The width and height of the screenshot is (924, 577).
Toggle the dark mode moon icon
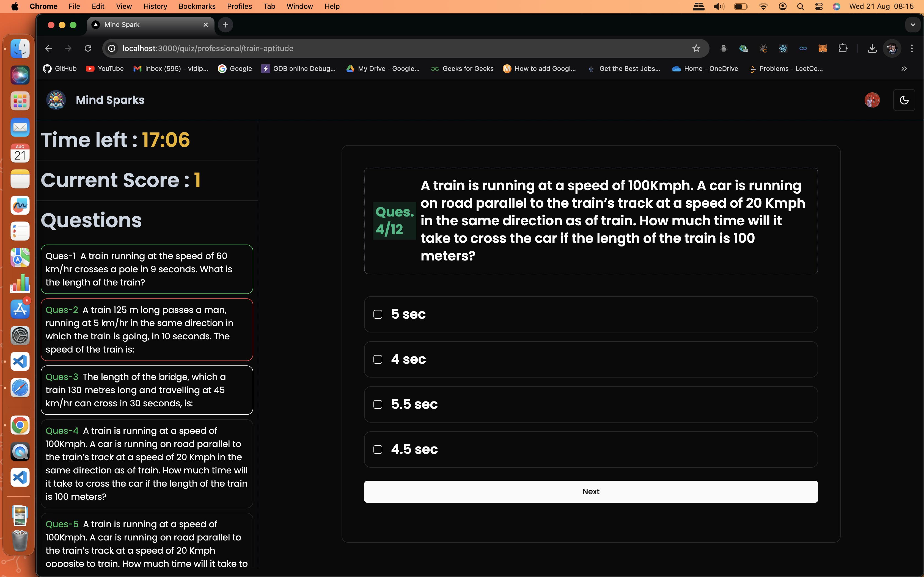pos(904,100)
